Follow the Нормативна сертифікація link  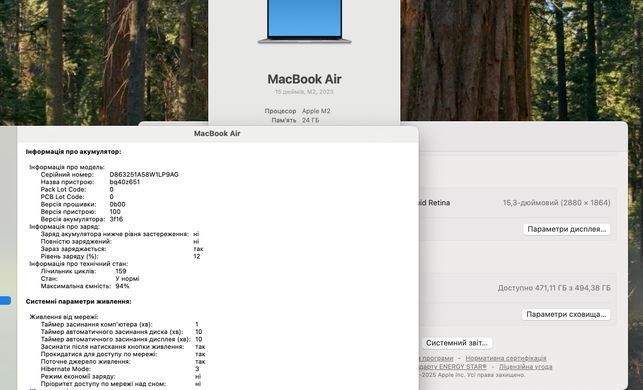[x=506, y=358]
